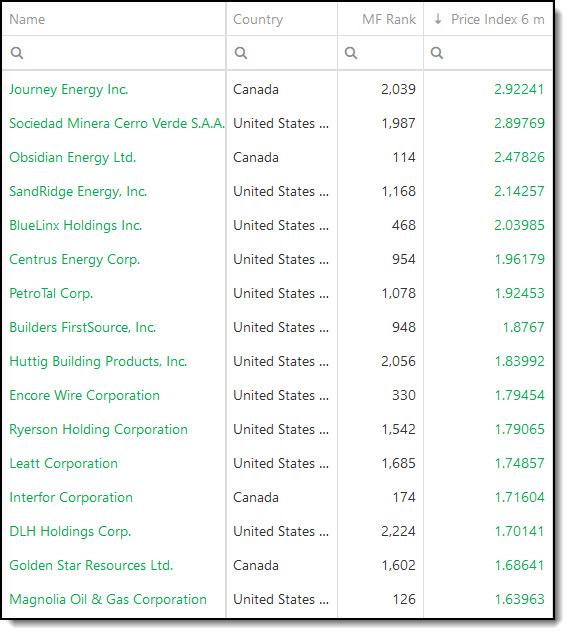Select MF Rank value 954
The image size is (570, 635).
pyautogui.click(x=404, y=260)
